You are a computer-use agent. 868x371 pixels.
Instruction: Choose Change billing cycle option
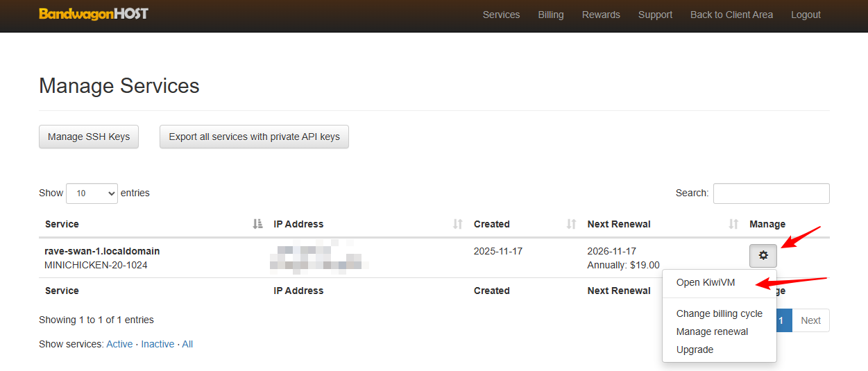click(x=720, y=313)
